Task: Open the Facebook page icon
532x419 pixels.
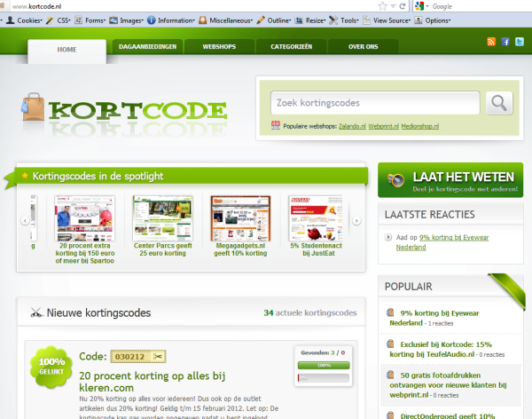Action: (x=505, y=42)
